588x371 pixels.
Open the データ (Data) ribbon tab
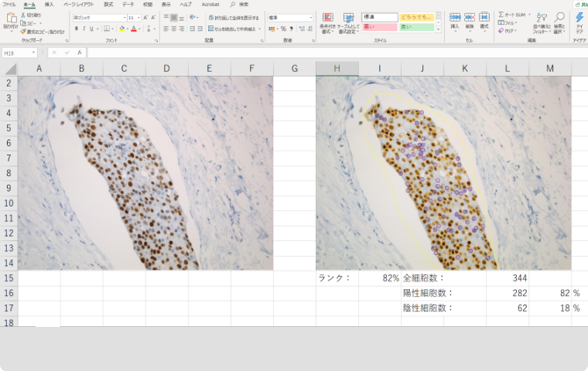click(x=128, y=4)
